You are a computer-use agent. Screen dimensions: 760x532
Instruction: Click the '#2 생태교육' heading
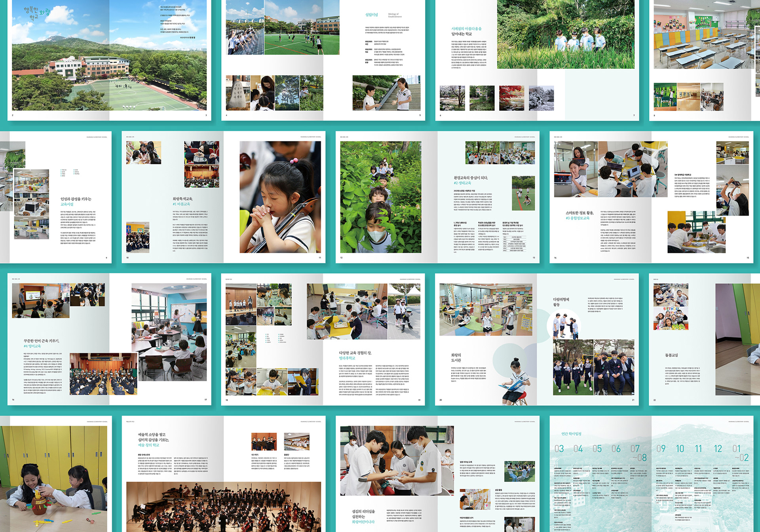tap(462, 183)
